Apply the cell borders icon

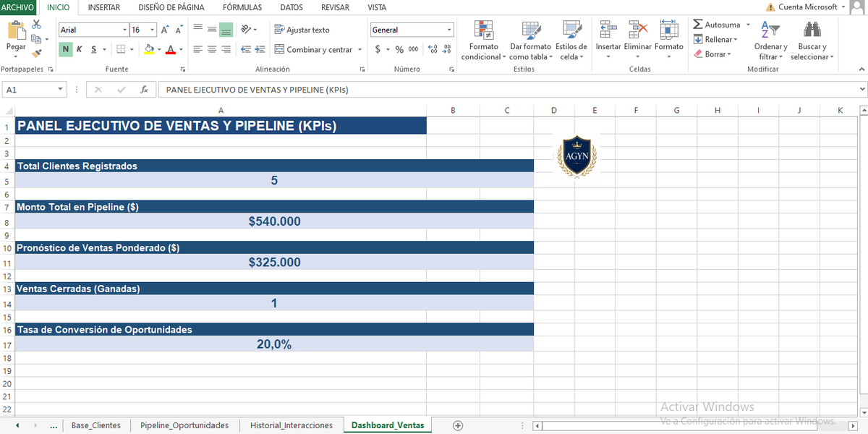click(x=121, y=49)
